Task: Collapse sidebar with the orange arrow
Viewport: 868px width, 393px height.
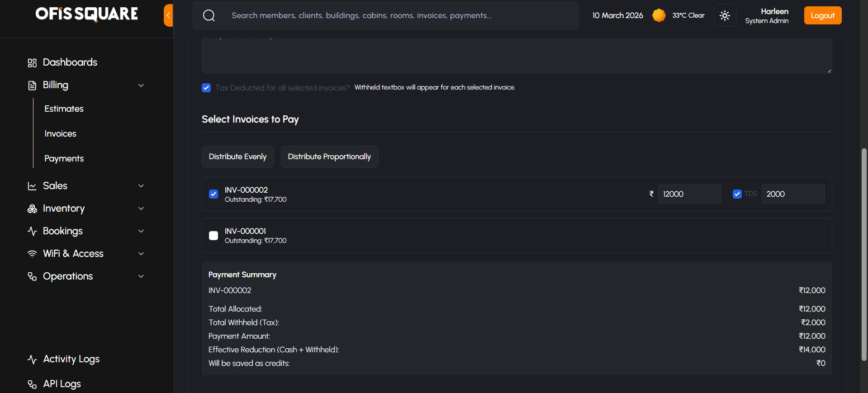Action: pos(168,15)
